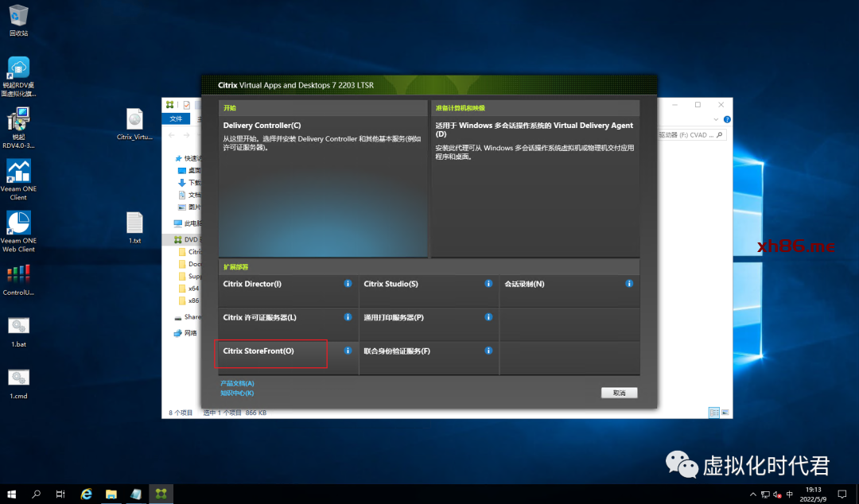Launch Internet Explorer from taskbar

pyautogui.click(x=86, y=494)
